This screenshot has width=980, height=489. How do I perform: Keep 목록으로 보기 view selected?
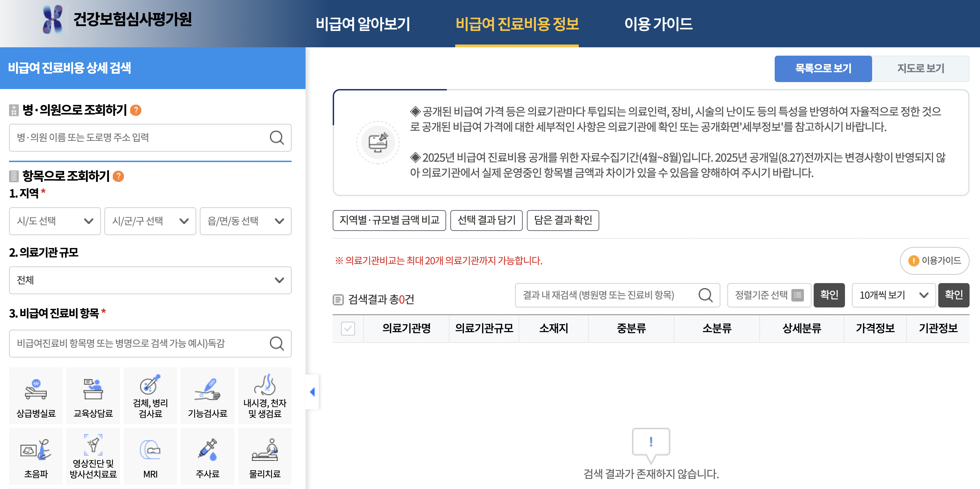(823, 69)
